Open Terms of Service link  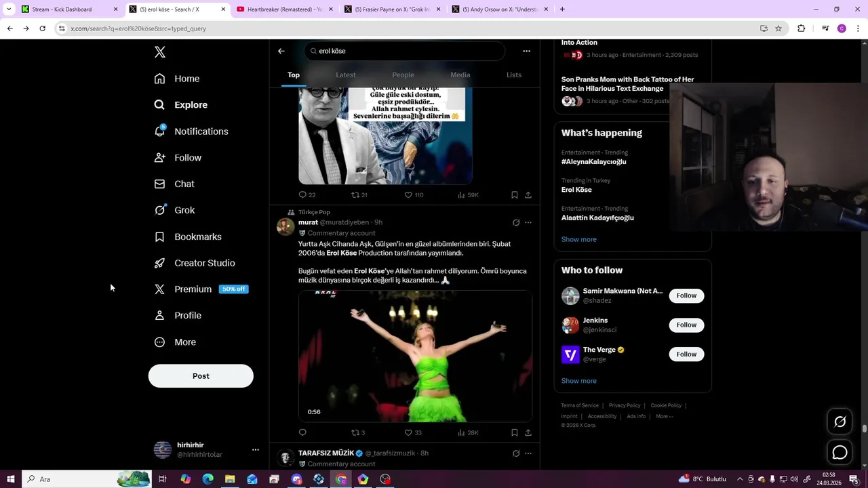580,405
